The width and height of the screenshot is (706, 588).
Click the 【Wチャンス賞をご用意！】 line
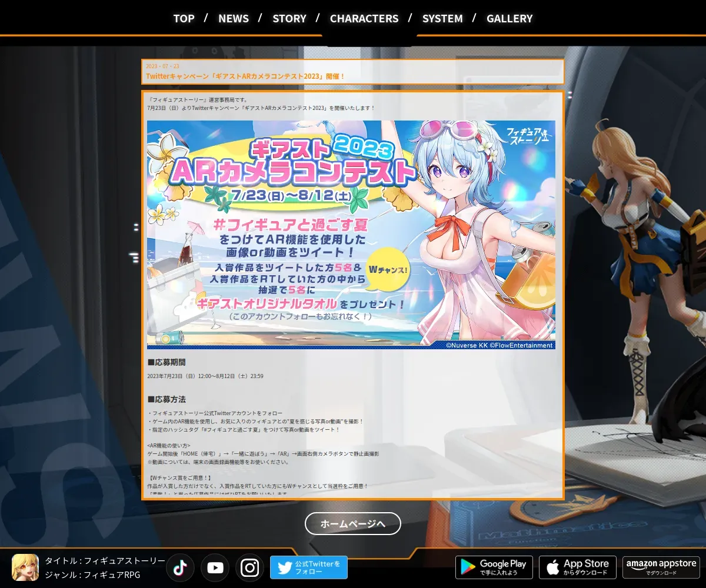pyautogui.click(x=179, y=478)
